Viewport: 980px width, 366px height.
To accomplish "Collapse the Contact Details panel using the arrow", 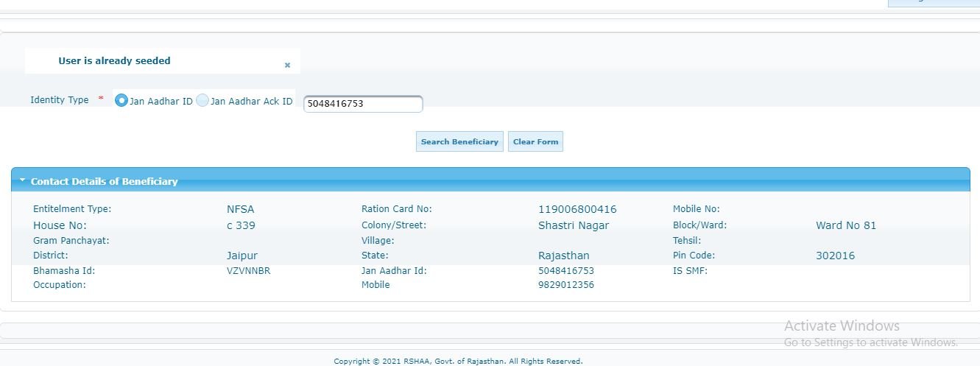I will coord(23,180).
